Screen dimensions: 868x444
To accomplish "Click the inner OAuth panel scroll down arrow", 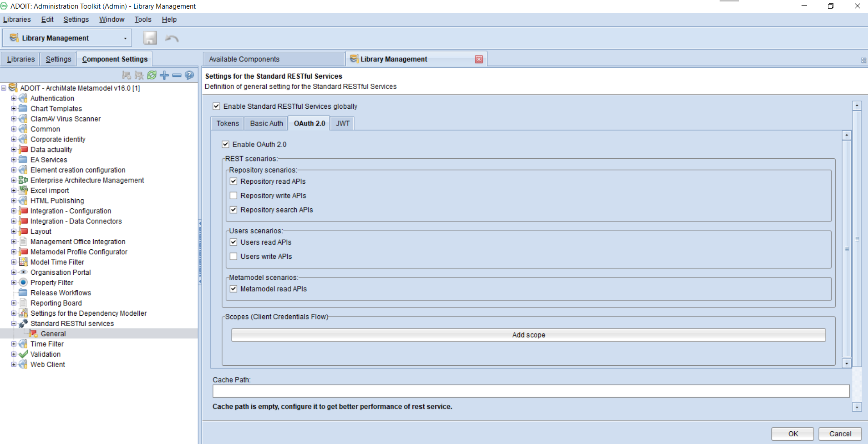I will point(847,363).
